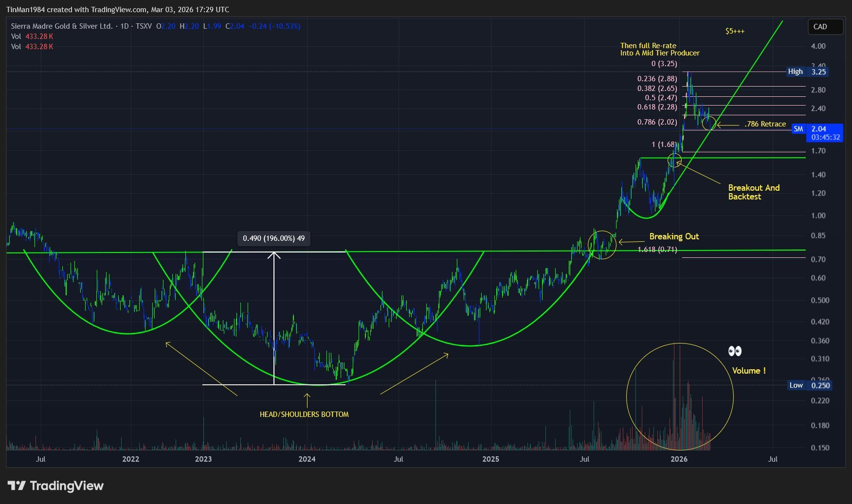Image resolution: width=852 pixels, height=504 pixels.
Task: Click the eyes emoji above Volume label
Action: (x=735, y=351)
